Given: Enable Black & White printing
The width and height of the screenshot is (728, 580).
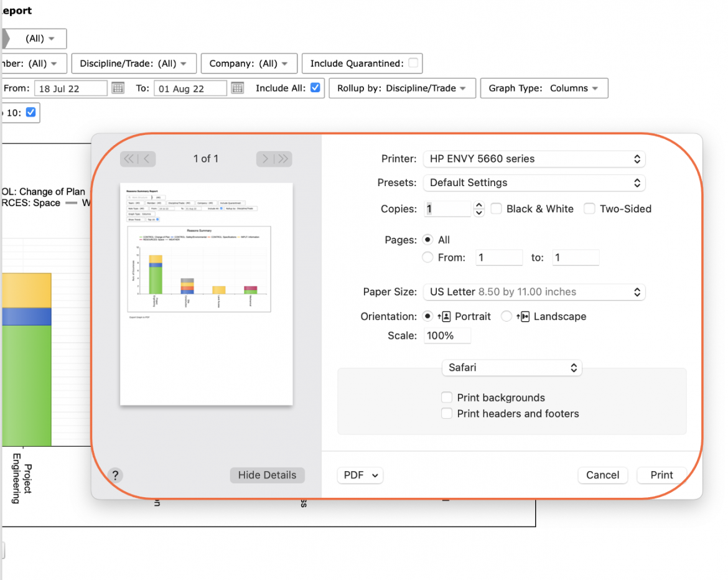Looking at the screenshot, I should (x=497, y=208).
